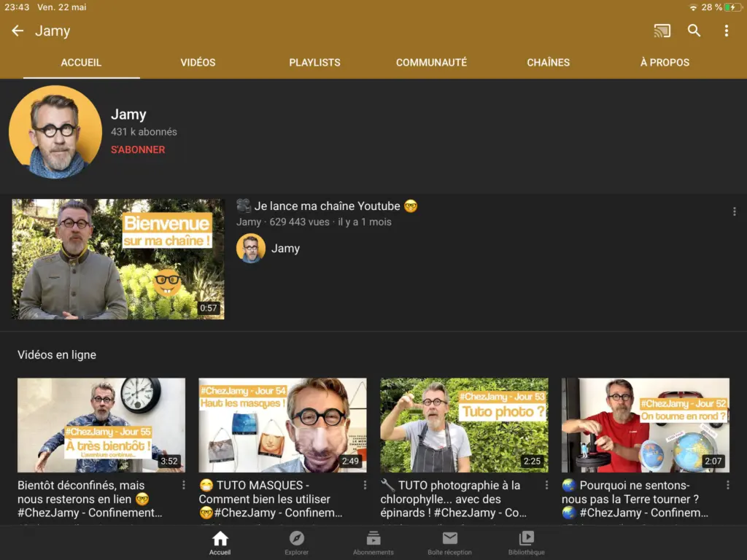Screen dimensions: 747x560
Task: Open options for 'Je lance ma chaîne Youtube'
Action: 734,211
